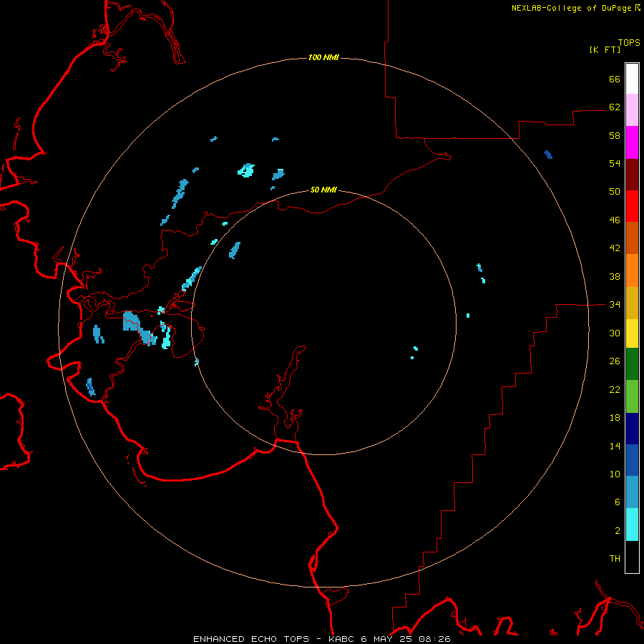Pick the magenta legend color swatch
Screen dimensions: 644x644
[632, 142]
